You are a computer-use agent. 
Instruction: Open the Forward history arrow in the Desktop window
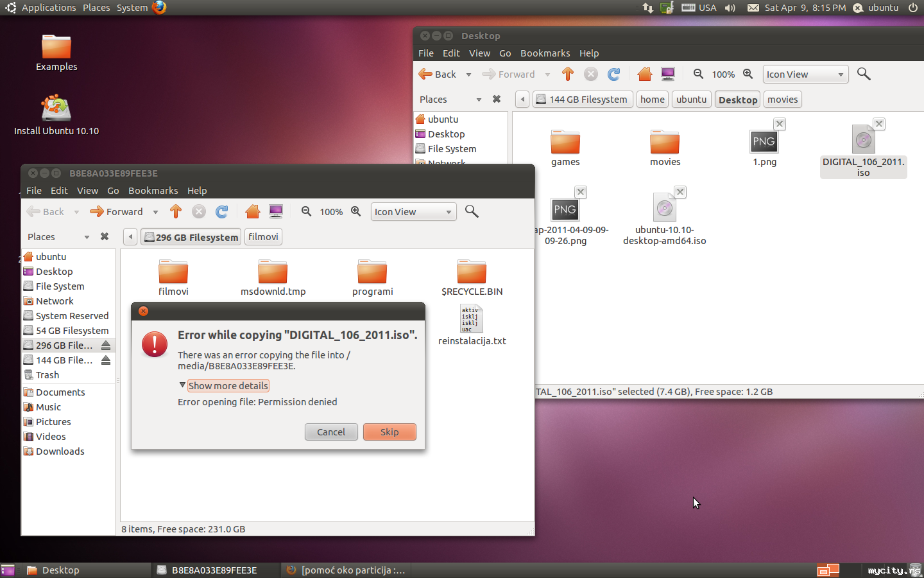click(x=547, y=74)
